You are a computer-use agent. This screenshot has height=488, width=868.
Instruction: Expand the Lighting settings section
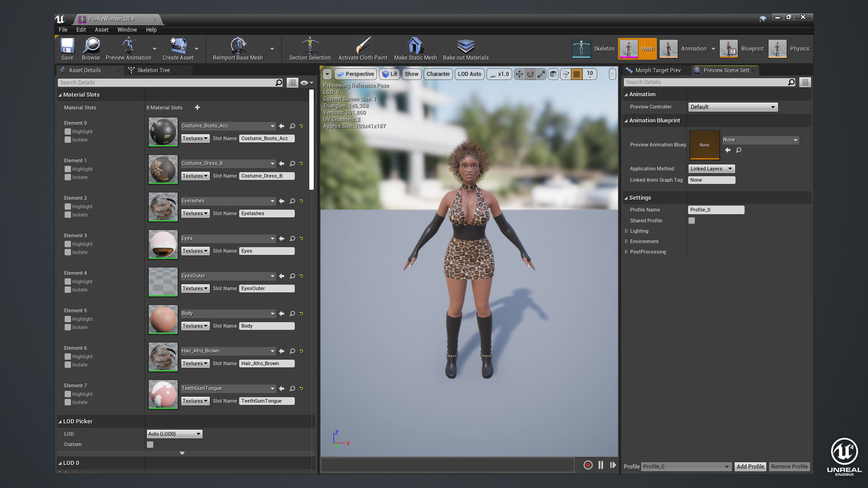point(627,231)
